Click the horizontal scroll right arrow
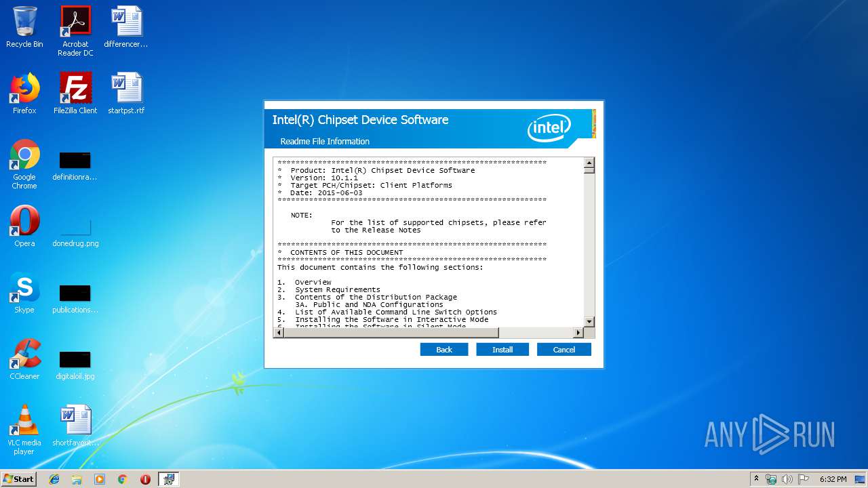 pyautogui.click(x=578, y=332)
